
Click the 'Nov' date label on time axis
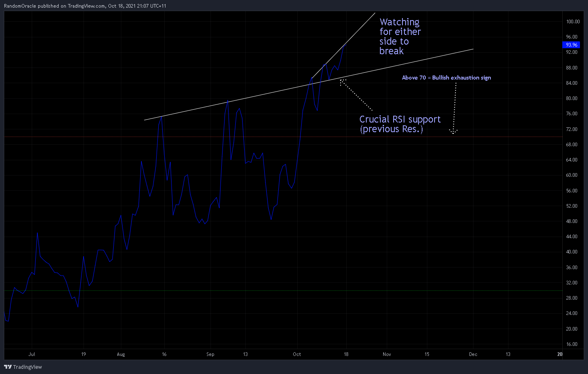click(x=387, y=354)
